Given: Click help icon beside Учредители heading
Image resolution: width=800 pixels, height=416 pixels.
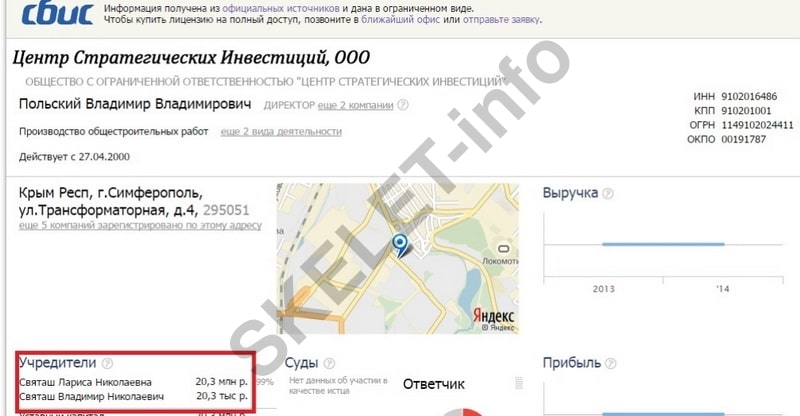Looking at the screenshot, I should pos(107,363).
